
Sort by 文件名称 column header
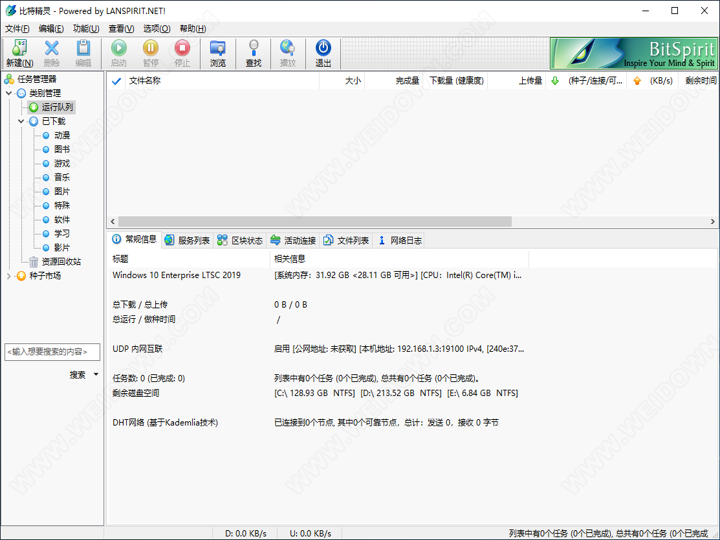tap(222, 81)
